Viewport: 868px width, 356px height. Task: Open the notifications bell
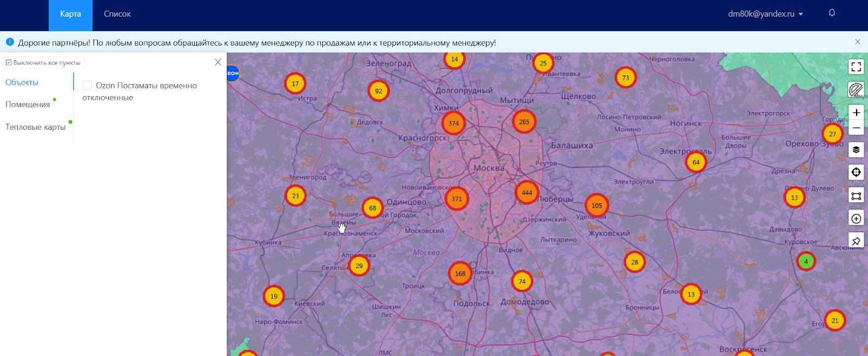pos(832,13)
